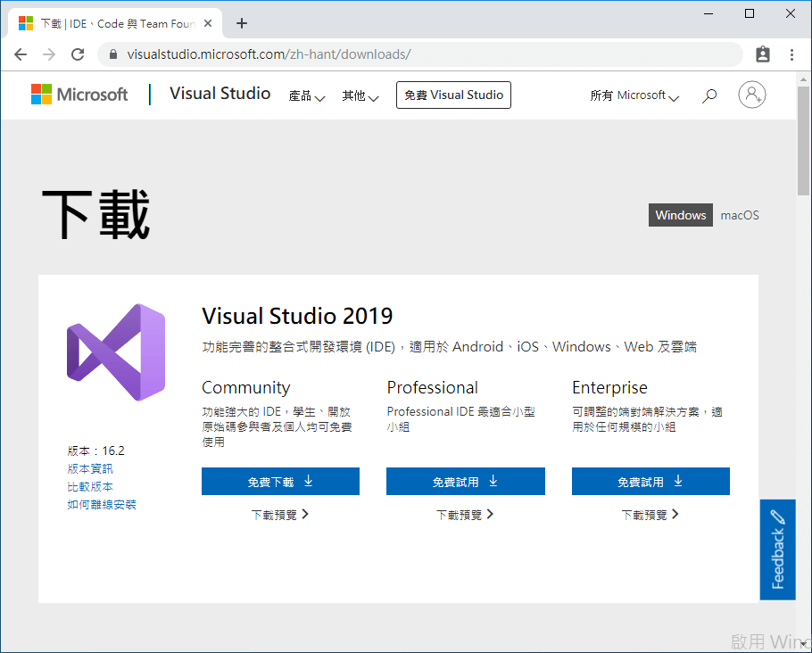The height and width of the screenshot is (653, 812).
Task: Click the browser forward arrow
Action: click(49, 54)
